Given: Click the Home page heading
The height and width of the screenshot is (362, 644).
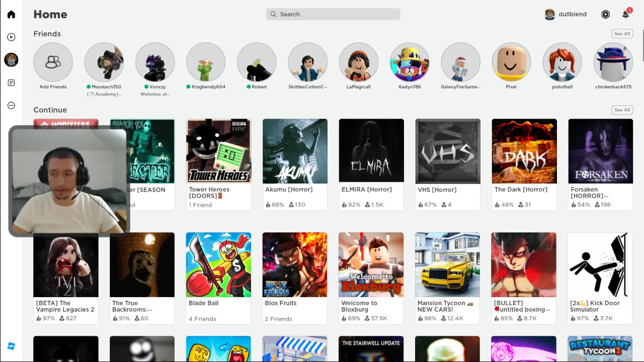Looking at the screenshot, I should tap(50, 14).
